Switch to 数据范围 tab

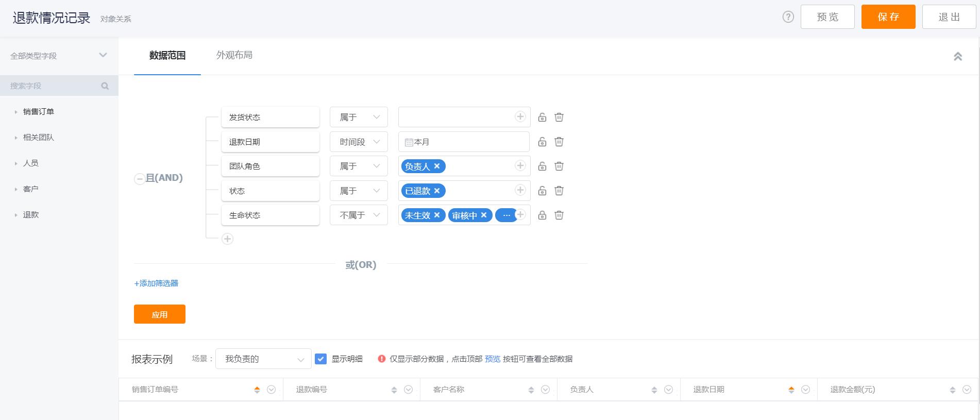coord(167,56)
